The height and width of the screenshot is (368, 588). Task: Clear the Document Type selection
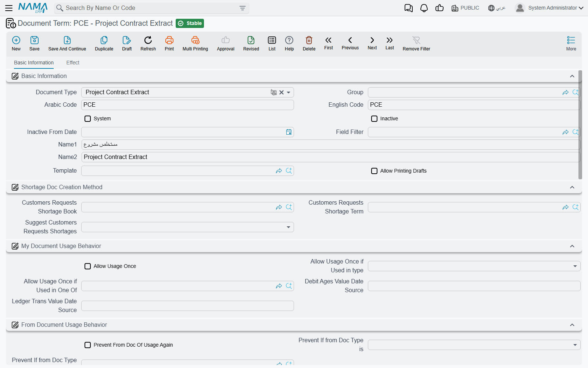point(282,92)
